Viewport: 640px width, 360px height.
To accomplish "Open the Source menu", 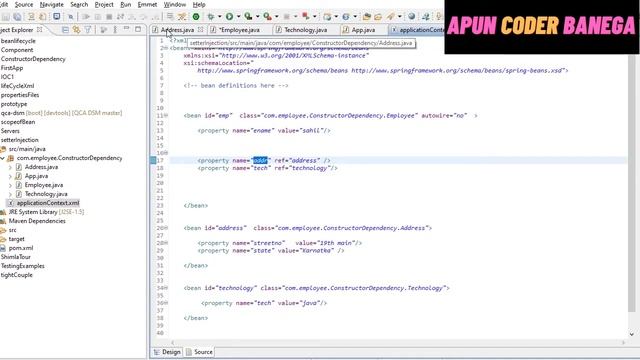I will [x=24, y=4].
